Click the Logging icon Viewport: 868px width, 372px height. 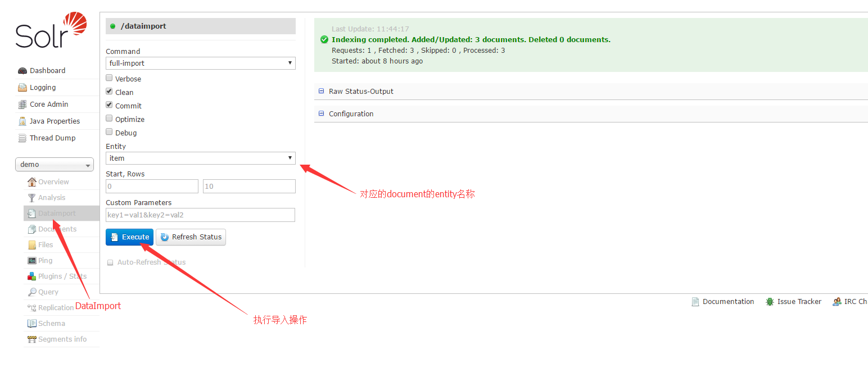22,88
